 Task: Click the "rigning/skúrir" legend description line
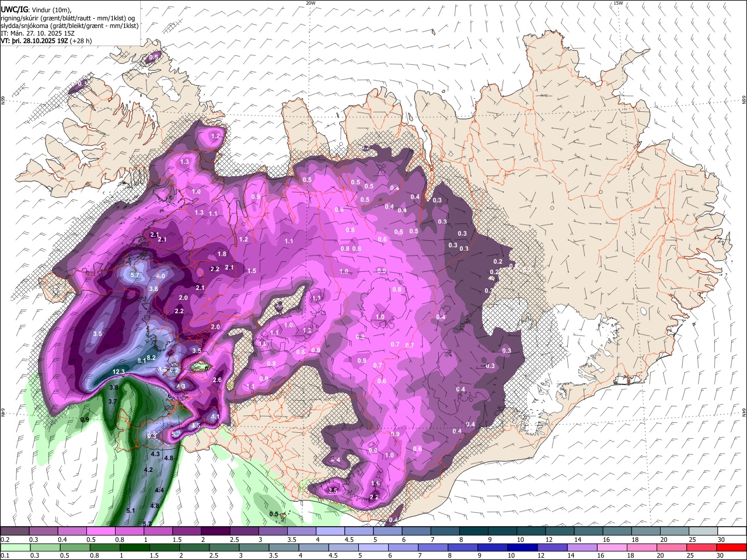[68, 17]
